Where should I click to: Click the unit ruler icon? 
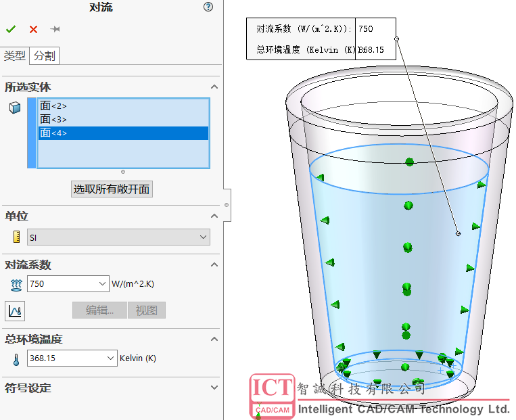point(17,237)
